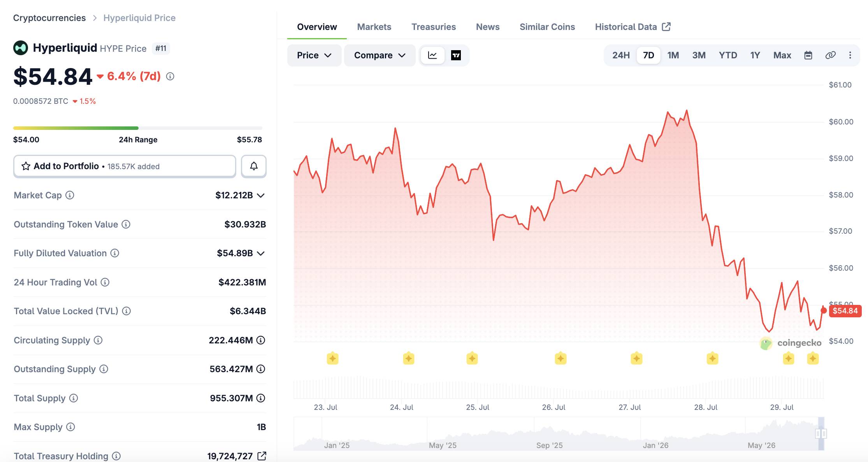Viewport: 868px width, 462px height.
Task: Click Market Cap info icon
Action: click(x=70, y=195)
